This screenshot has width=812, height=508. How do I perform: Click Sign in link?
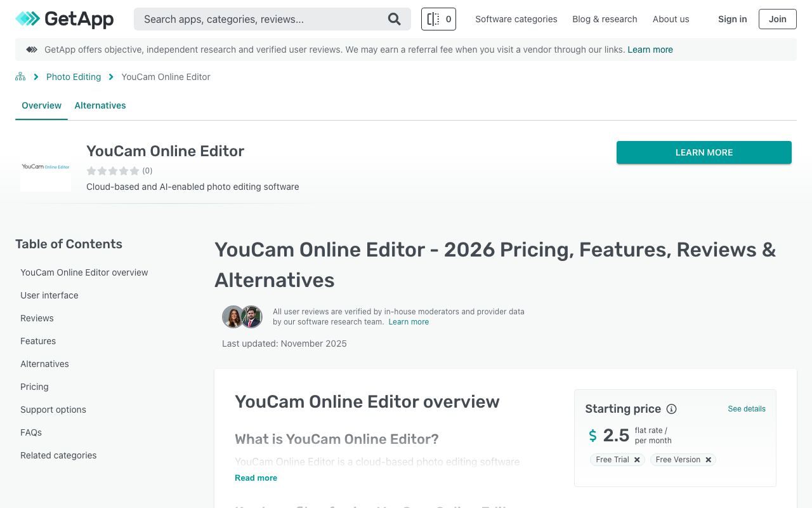pos(732,19)
